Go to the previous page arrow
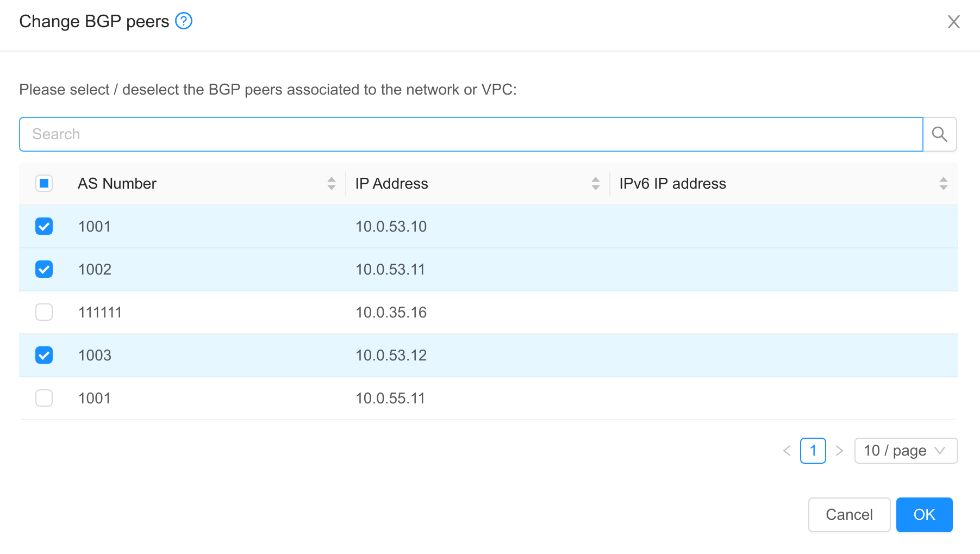980x554 pixels. point(787,451)
